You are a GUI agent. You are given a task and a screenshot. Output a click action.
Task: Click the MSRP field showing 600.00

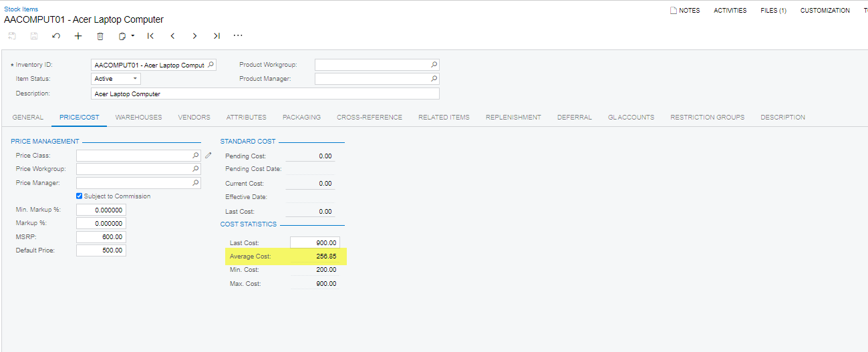pos(101,236)
